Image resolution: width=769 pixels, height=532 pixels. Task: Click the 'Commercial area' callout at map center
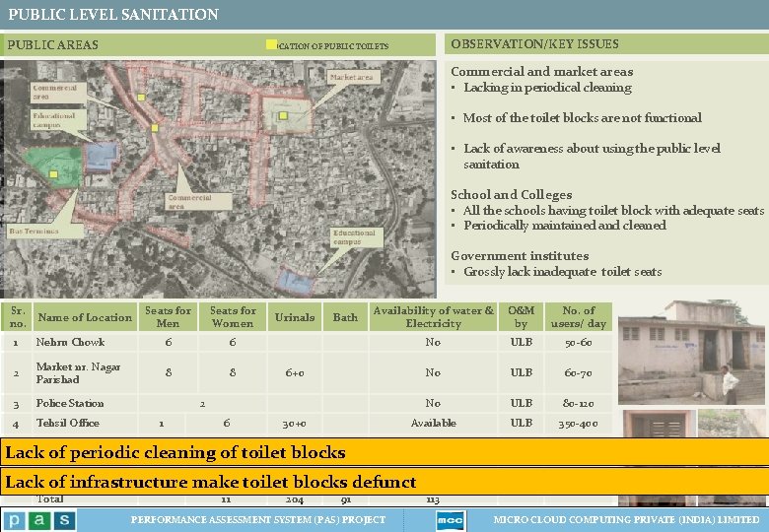tap(197, 202)
